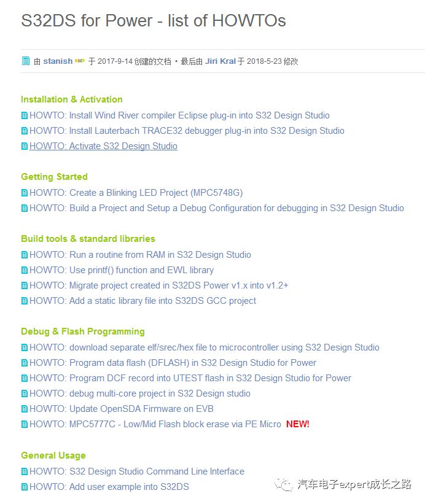Open Jiri Kral's profile
This screenshot has width=425, height=504.
click(220, 61)
